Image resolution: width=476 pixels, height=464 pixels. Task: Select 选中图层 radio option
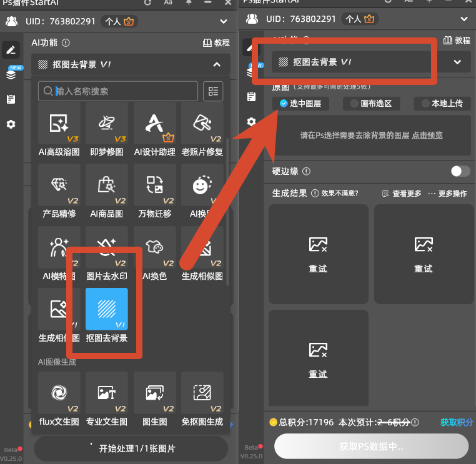300,104
